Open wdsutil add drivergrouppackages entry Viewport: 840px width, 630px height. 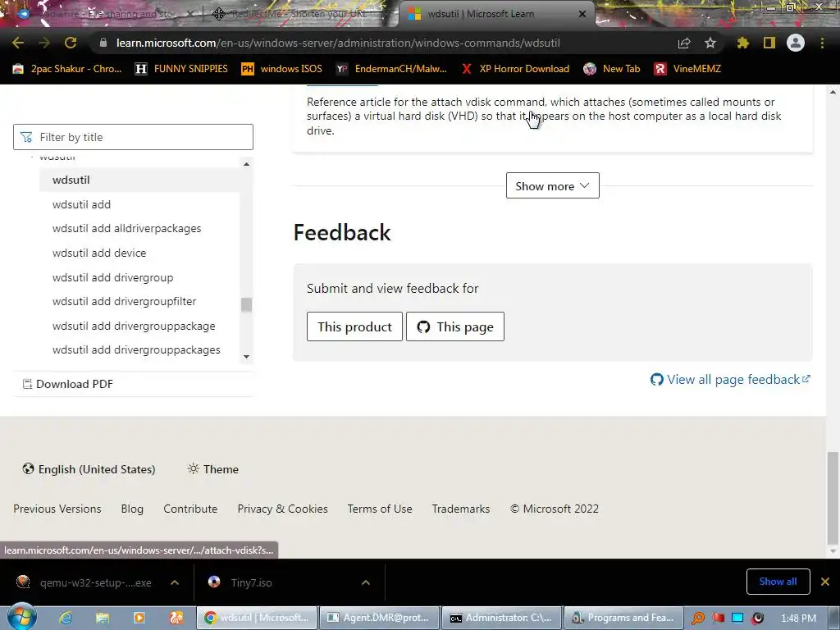(136, 349)
